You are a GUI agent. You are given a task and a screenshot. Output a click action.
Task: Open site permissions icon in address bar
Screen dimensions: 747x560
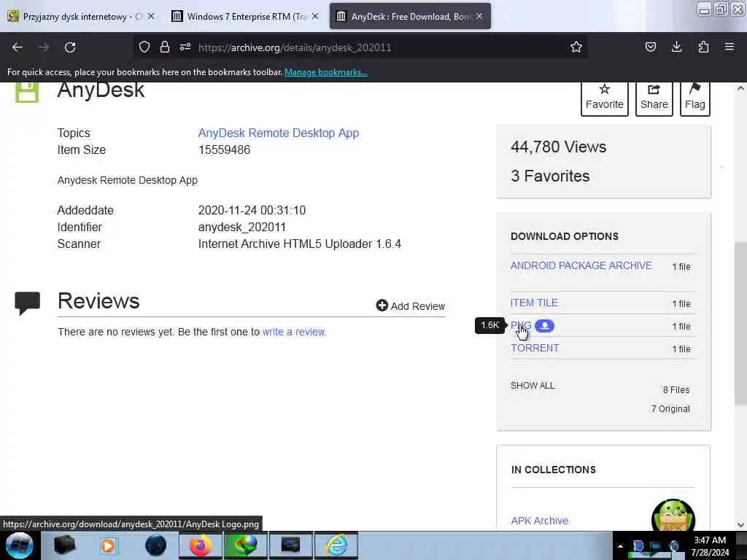(185, 47)
